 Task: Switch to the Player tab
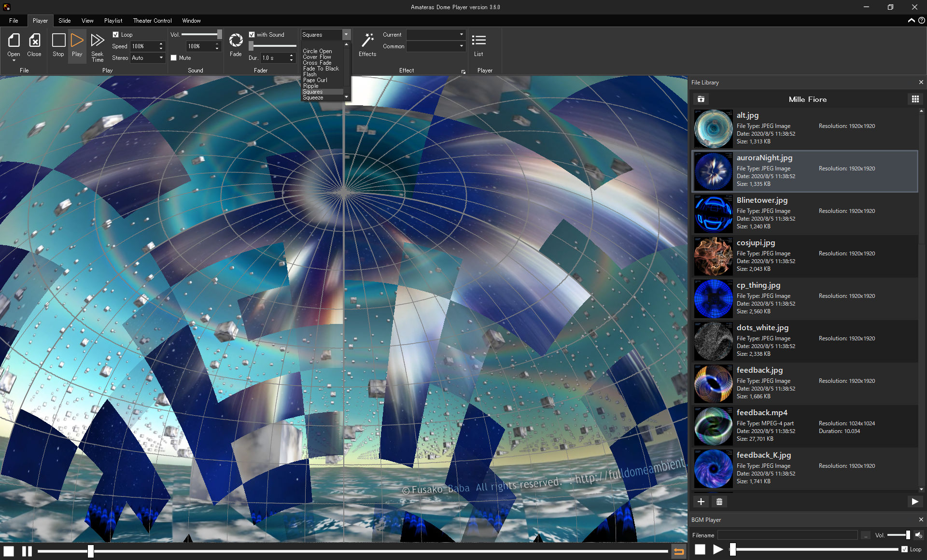coord(40,21)
